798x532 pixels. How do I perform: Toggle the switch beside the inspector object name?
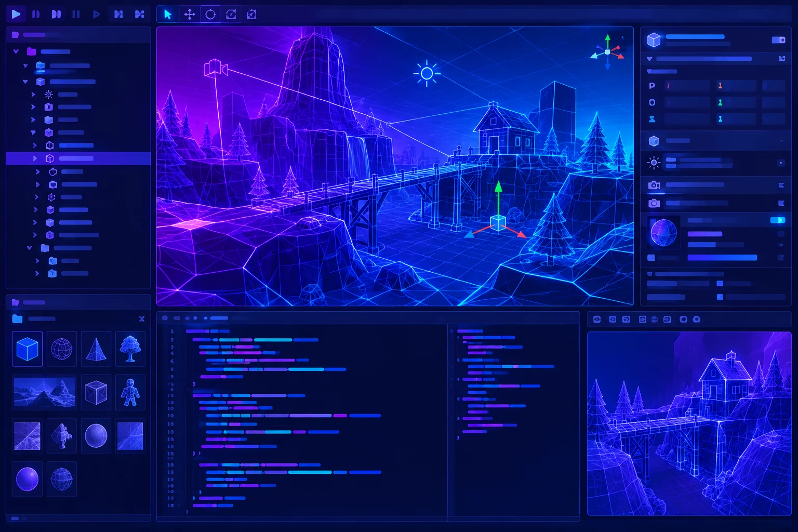(778, 40)
